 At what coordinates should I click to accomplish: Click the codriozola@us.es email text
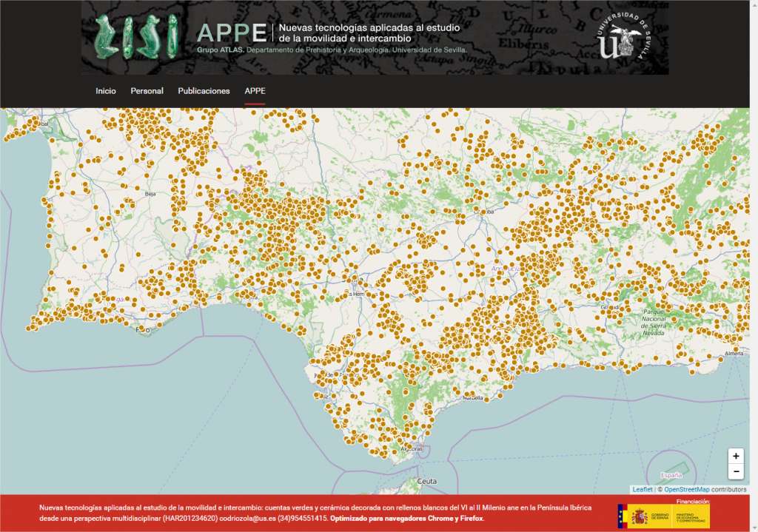pyautogui.click(x=247, y=519)
